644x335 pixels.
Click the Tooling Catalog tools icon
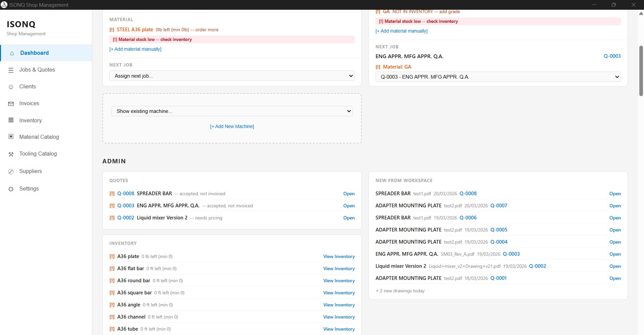click(x=11, y=154)
